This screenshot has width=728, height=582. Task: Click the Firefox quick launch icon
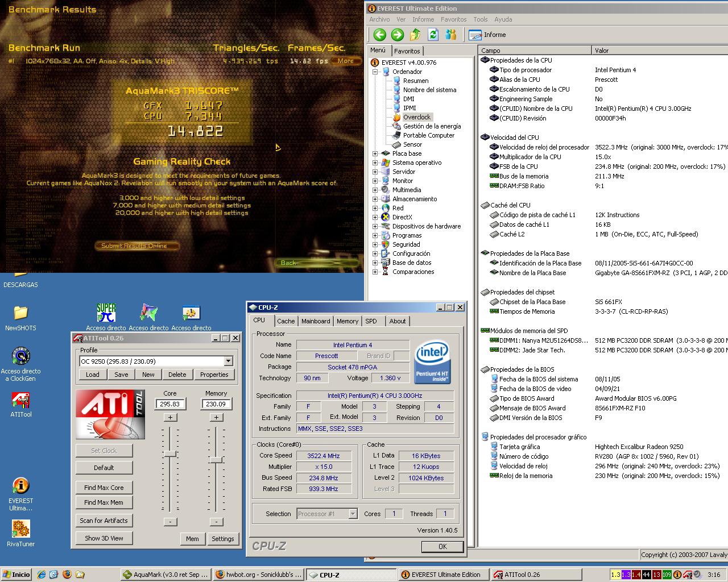(x=67, y=575)
